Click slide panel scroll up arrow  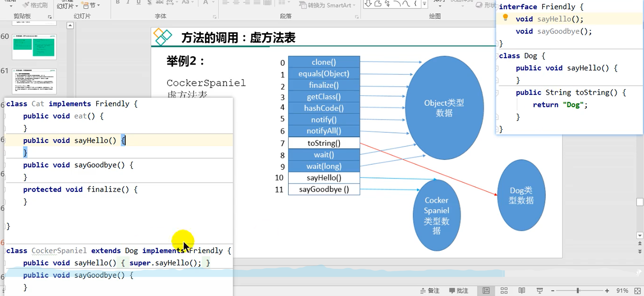70,26
